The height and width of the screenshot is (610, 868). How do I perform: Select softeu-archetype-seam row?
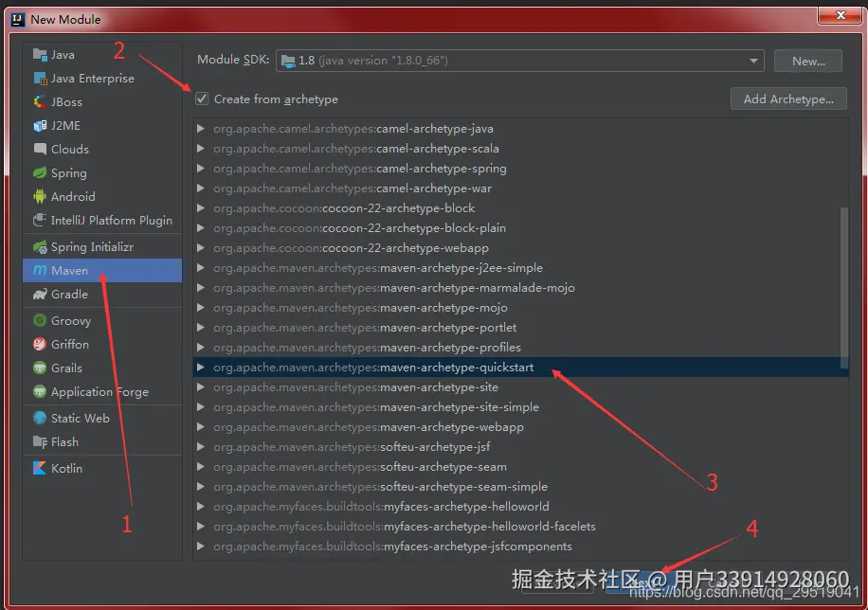point(520,467)
